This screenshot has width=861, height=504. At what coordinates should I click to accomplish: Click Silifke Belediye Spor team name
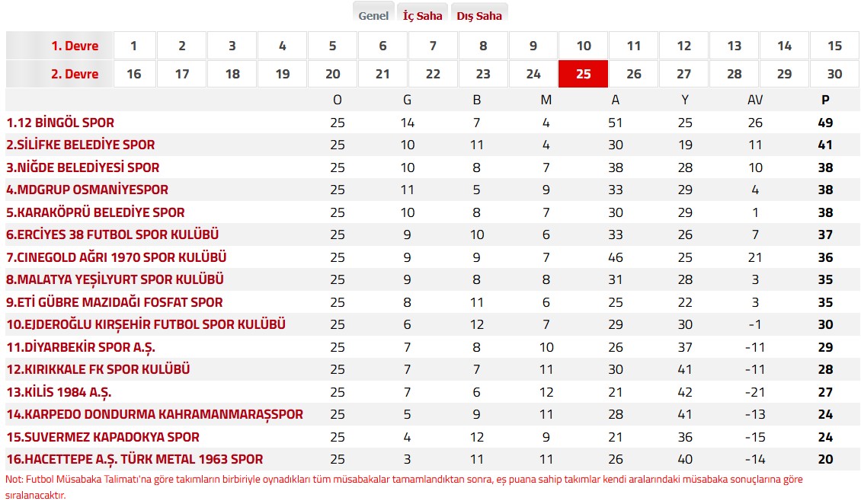(80, 145)
